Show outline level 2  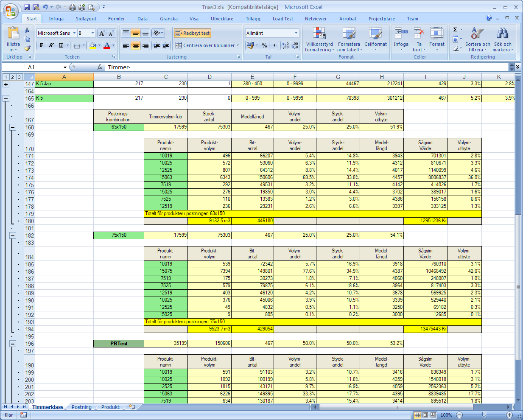click(13, 77)
